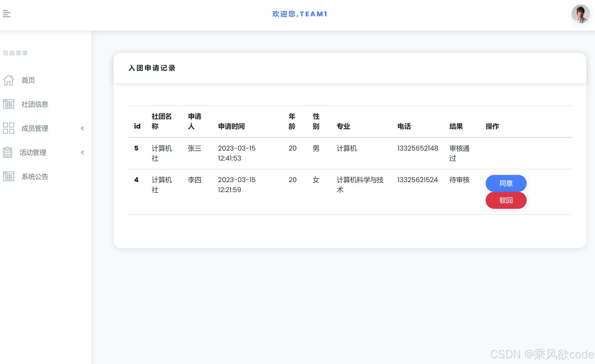Viewport: 595px width, 364px height.
Task: Click the 操作 column header
Action: (492, 126)
